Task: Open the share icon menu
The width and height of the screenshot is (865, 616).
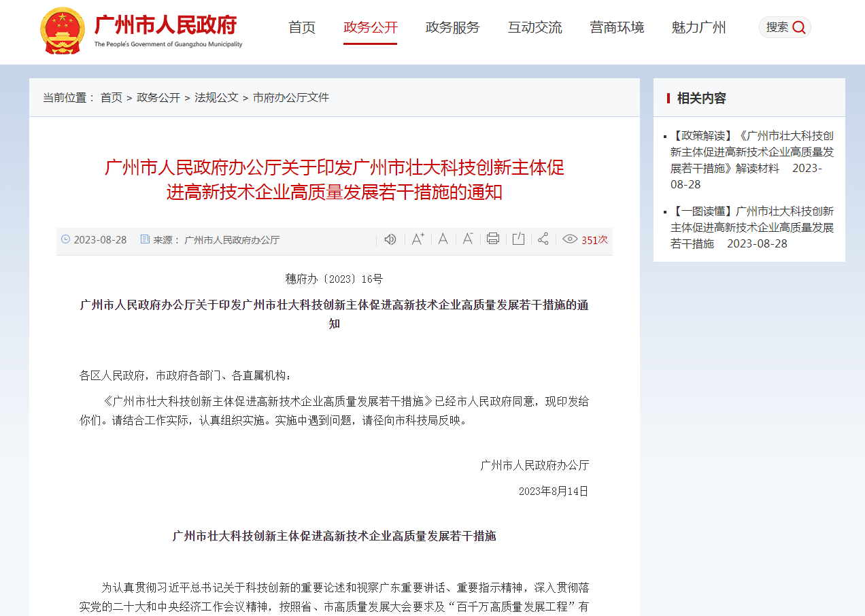Action: [x=543, y=239]
